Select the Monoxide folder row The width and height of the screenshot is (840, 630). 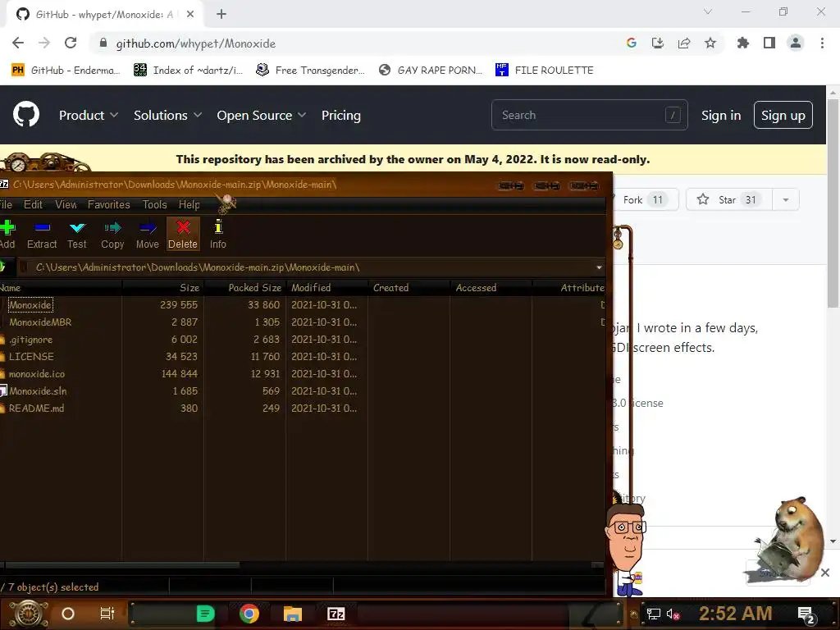[x=303, y=305]
